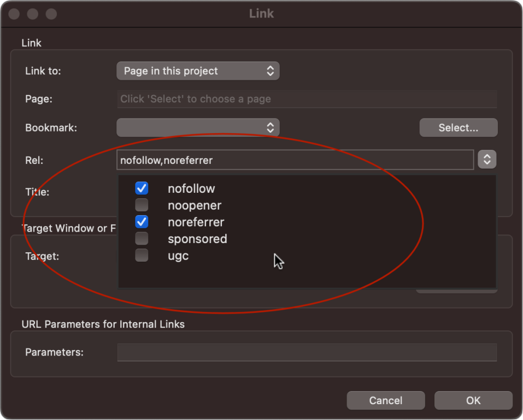This screenshot has height=420, width=523.
Task: Click the URL Parameters input field
Action: [x=307, y=352]
